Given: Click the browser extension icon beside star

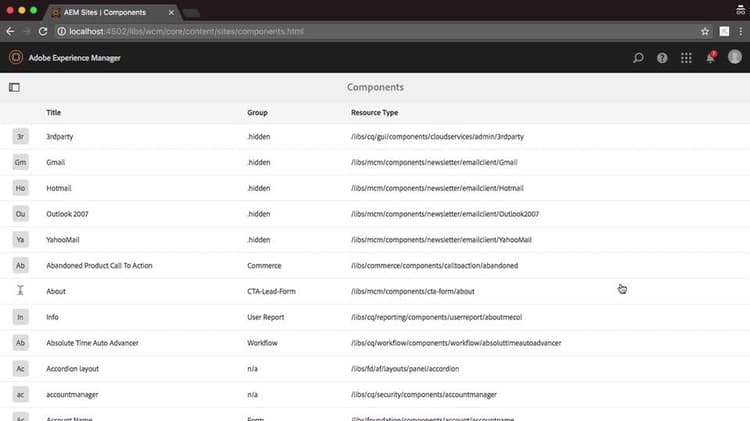Looking at the screenshot, I should click(724, 32).
